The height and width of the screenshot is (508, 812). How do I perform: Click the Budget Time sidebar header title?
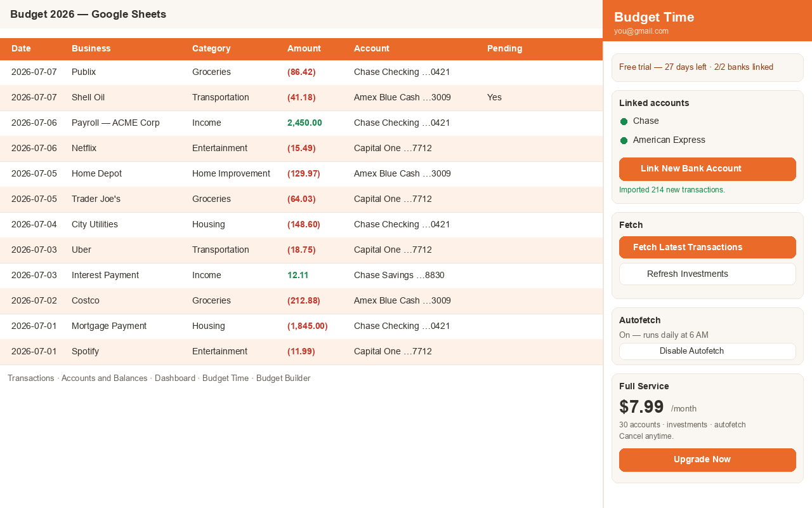654,17
